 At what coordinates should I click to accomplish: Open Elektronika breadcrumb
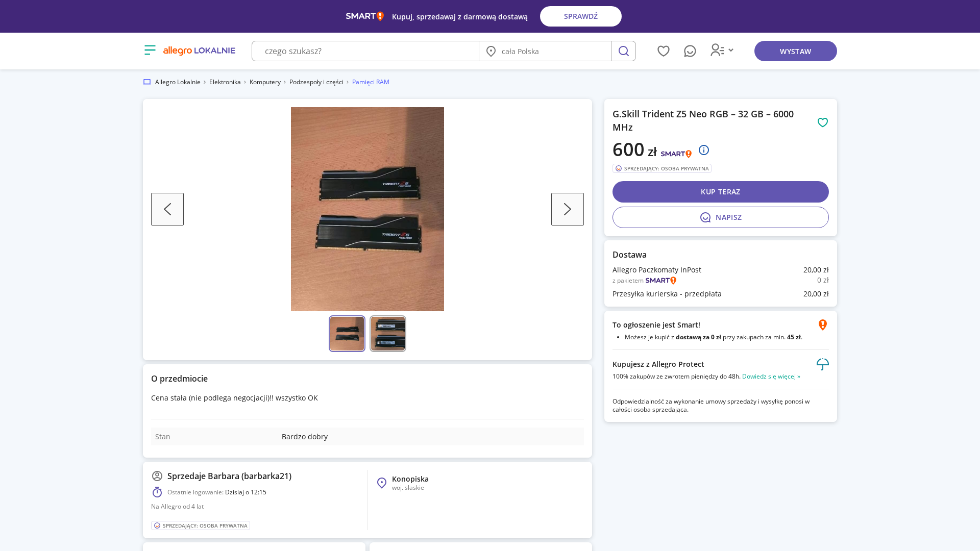coord(225,82)
